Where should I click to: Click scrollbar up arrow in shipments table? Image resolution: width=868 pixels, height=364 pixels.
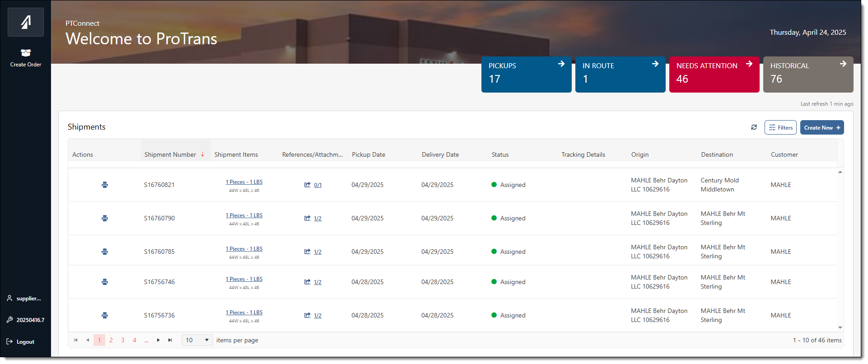[840, 172]
